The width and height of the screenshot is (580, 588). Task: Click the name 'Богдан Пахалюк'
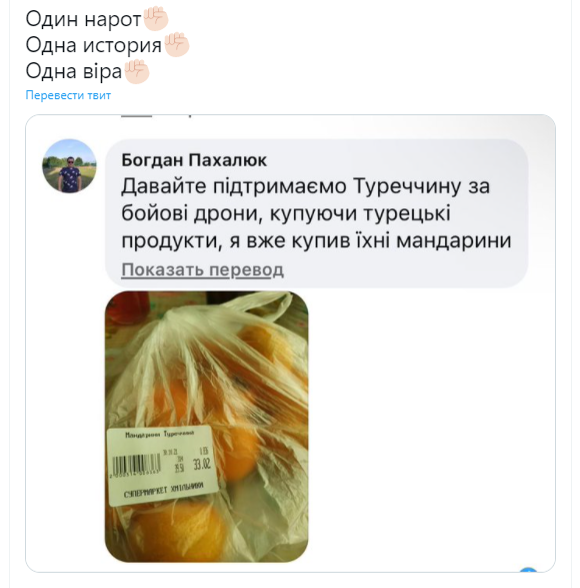pyautogui.click(x=194, y=160)
